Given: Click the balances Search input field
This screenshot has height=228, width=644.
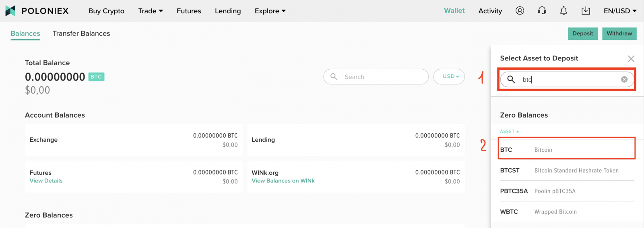Looking at the screenshot, I should coord(382,77).
